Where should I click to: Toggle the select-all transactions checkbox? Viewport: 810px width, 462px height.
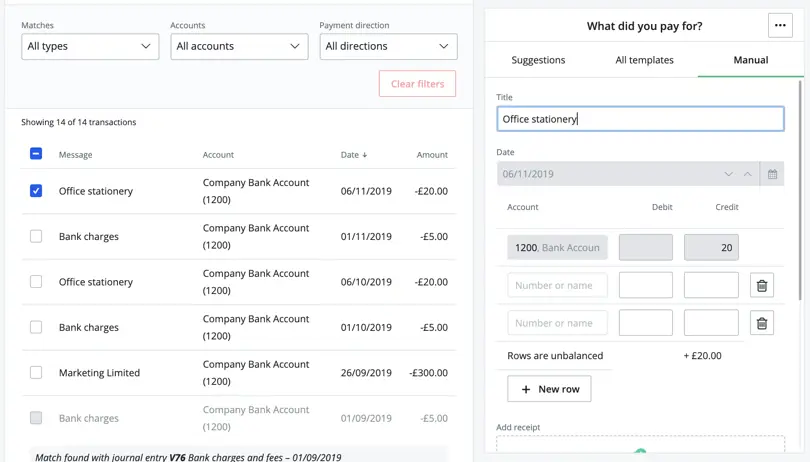tap(36, 153)
